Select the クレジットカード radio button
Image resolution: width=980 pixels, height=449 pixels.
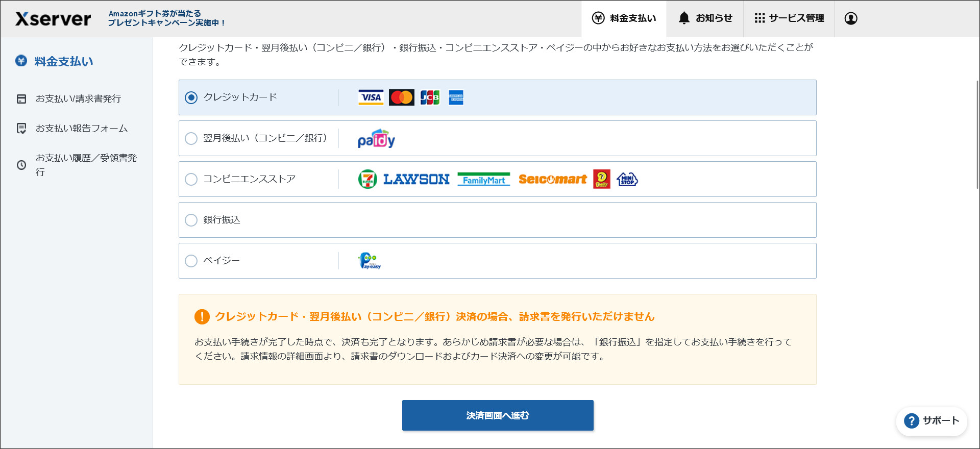pyautogui.click(x=191, y=97)
